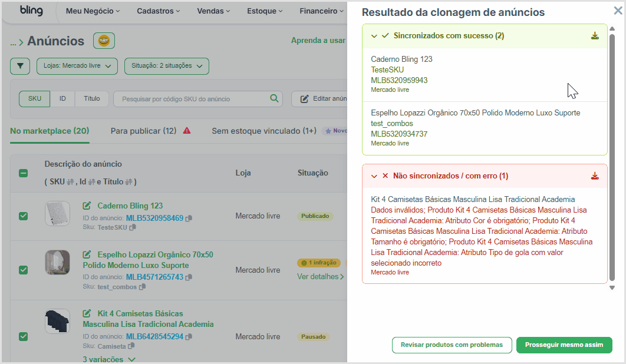The width and height of the screenshot is (626, 364).
Task: Click the Kit 4 Camisetas product thumbnail
Action: [58, 321]
